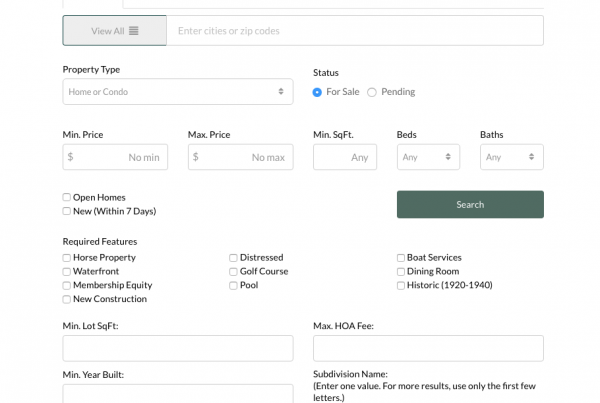Enable the Open Homes checkbox
This screenshot has height=403, width=600.
tap(67, 198)
